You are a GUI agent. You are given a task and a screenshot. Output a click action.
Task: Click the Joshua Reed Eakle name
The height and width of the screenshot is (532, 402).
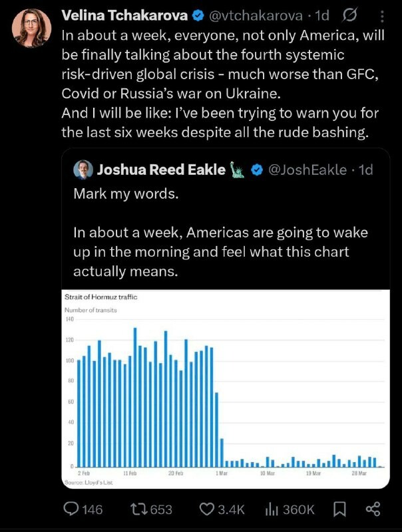pyautogui.click(x=161, y=170)
